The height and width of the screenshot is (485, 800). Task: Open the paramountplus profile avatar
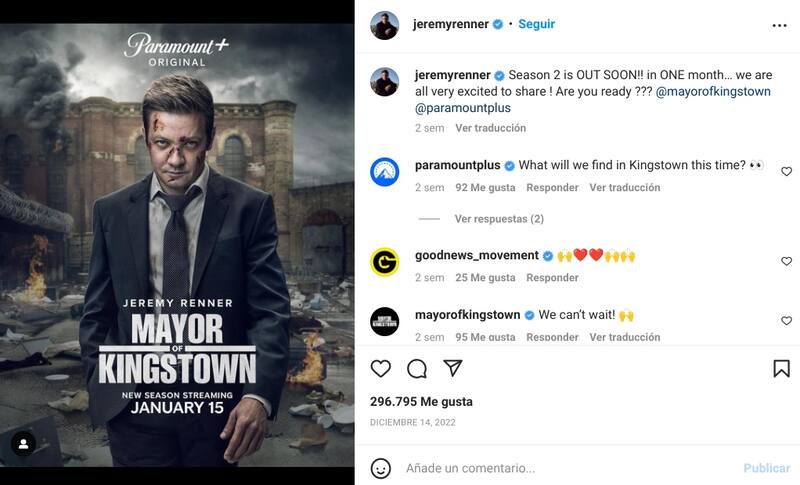pos(385,171)
